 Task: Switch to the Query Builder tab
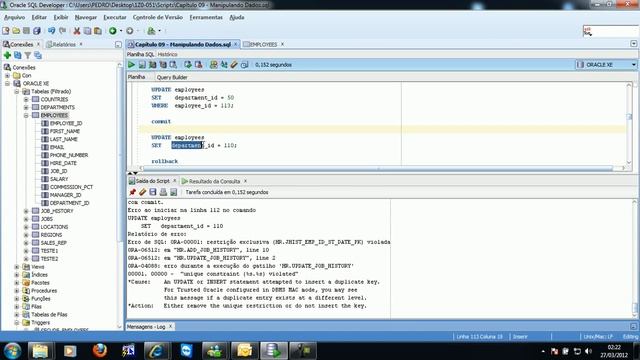tap(172, 77)
